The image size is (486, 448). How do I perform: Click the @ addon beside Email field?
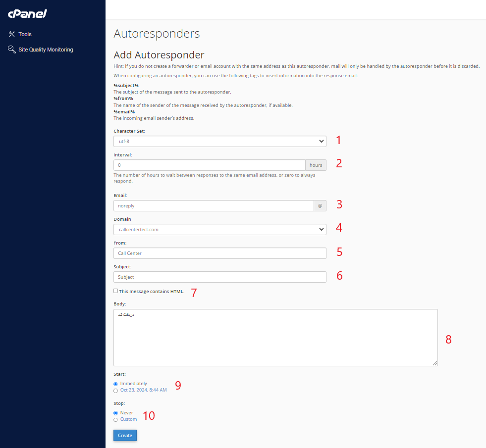click(320, 205)
